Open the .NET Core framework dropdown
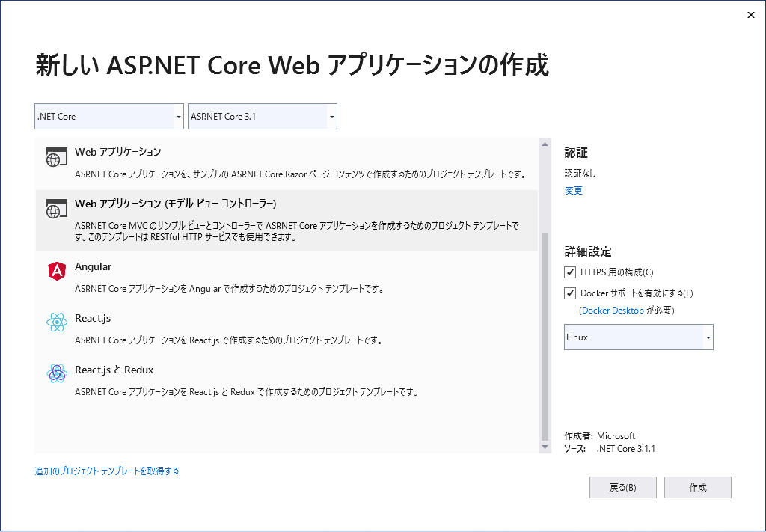The image size is (766, 532). point(109,116)
